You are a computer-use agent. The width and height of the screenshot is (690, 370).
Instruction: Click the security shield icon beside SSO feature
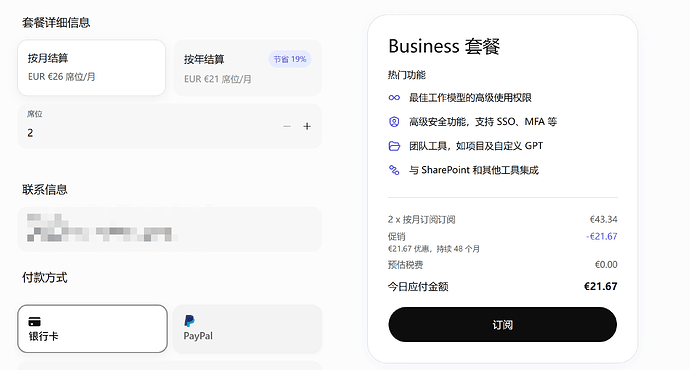coord(394,121)
